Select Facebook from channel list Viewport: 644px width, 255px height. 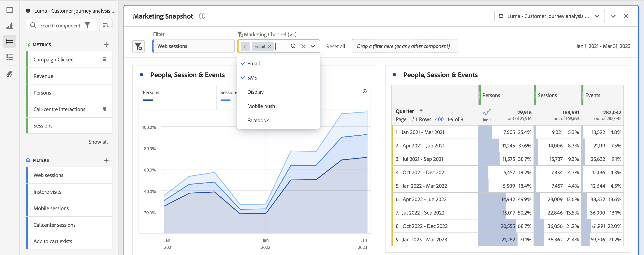[258, 121]
